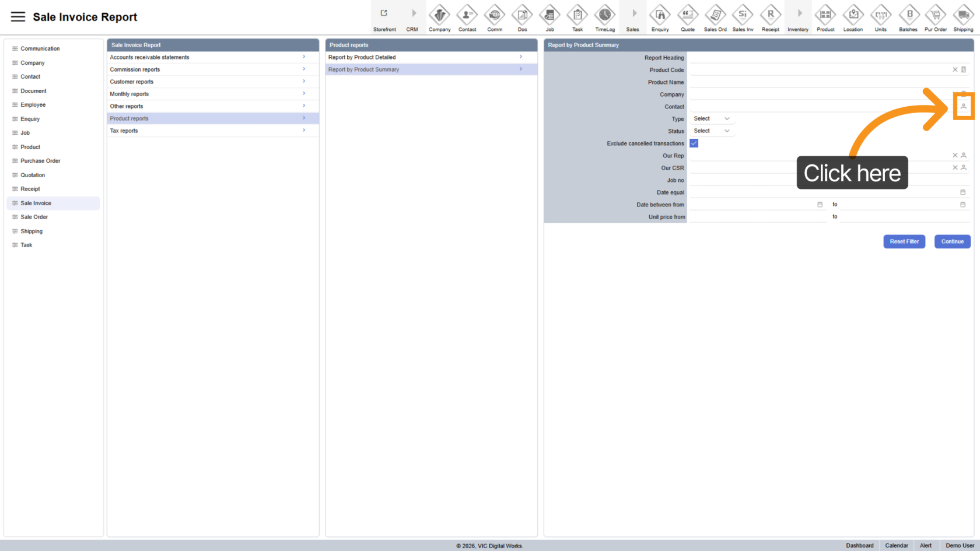
Task: Open Storefront from the toolbar
Action: pyautogui.click(x=384, y=17)
